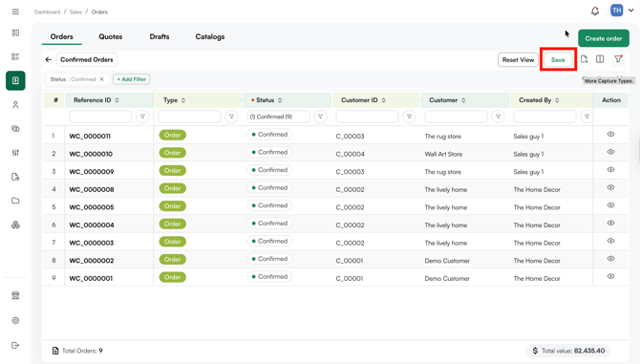
Task: Open the notifications bell
Action: tap(595, 11)
